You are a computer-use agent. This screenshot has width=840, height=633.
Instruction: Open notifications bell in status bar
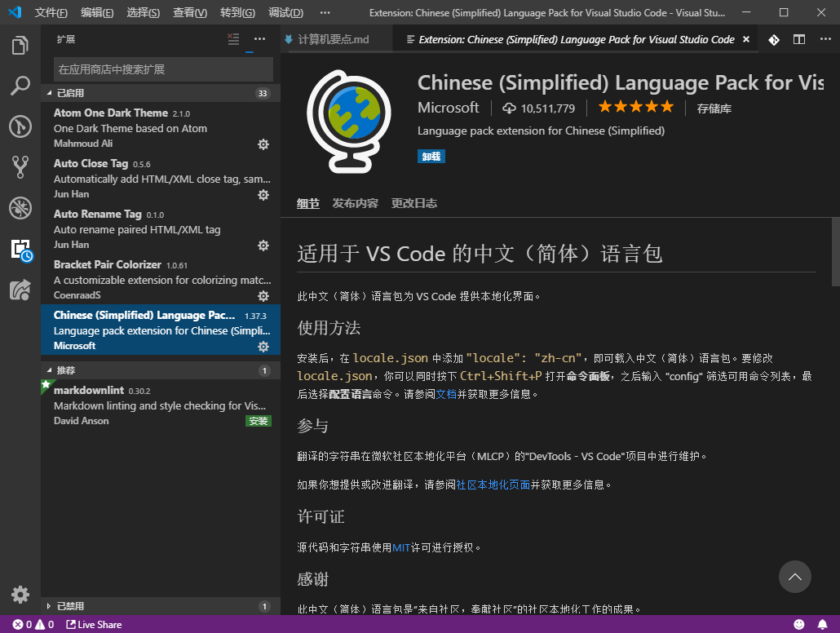coord(822,624)
